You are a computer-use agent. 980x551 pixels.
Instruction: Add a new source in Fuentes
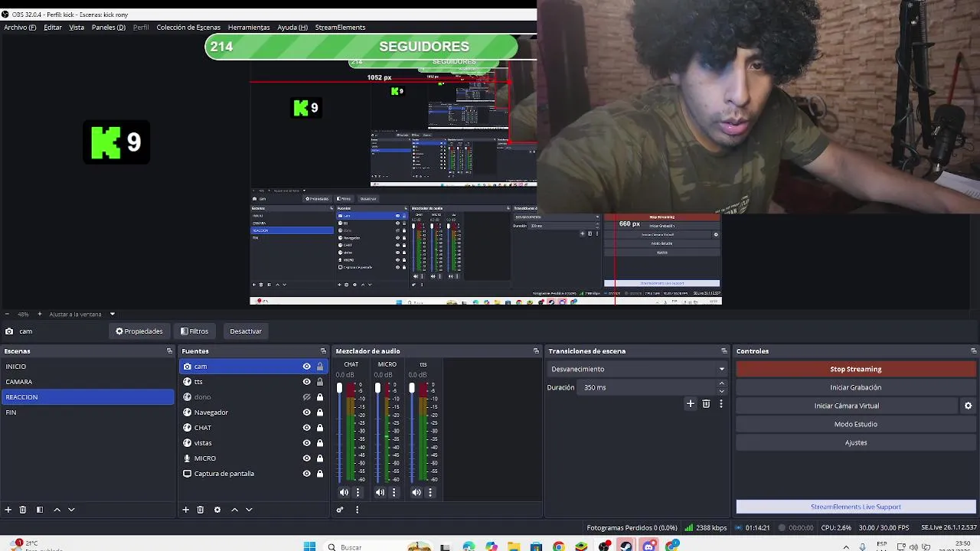point(185,510)
